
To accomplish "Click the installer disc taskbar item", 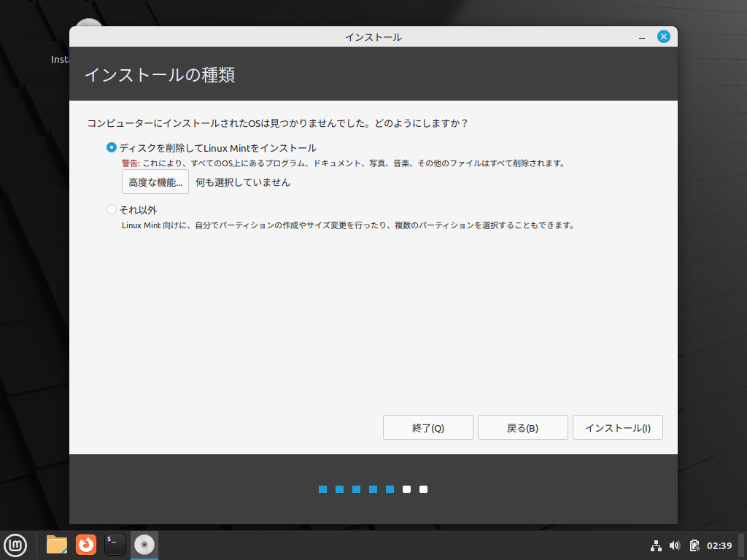I will pos(144,545).
